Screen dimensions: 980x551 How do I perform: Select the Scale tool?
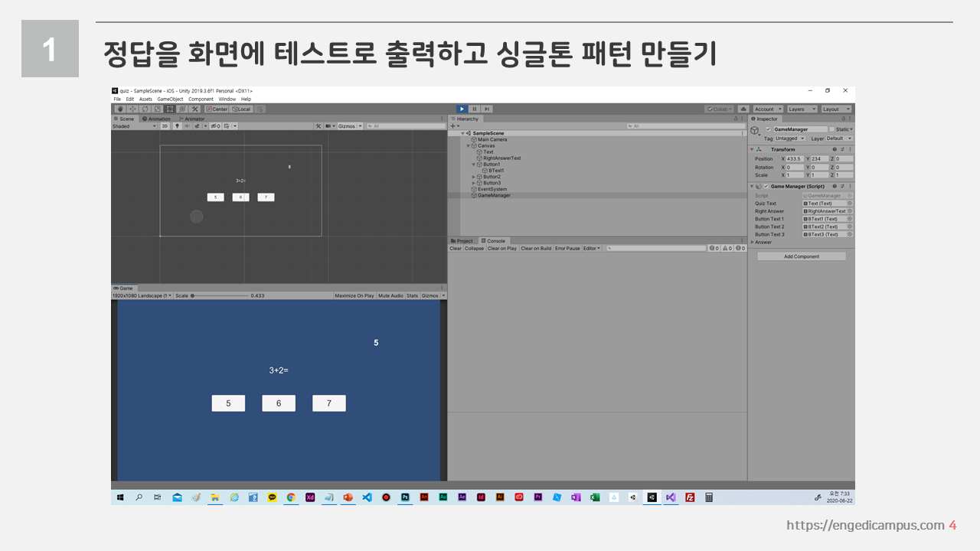[157, 109]
